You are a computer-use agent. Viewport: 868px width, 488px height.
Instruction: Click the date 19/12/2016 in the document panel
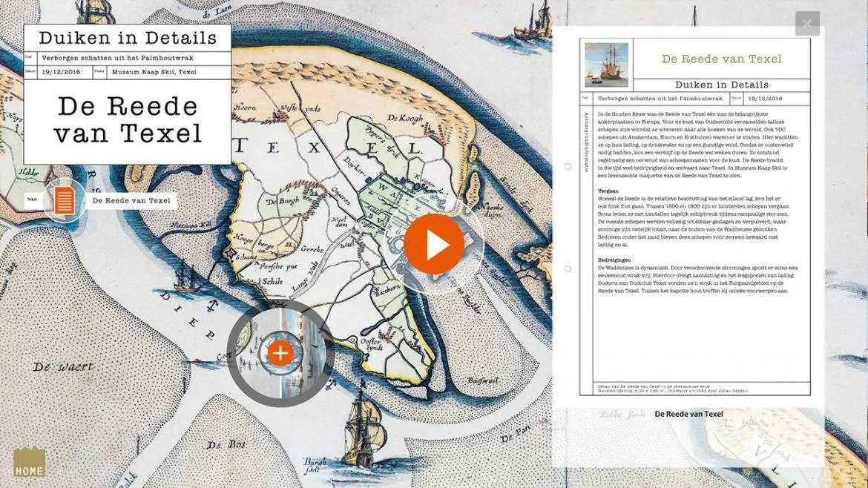coord(765,99)
